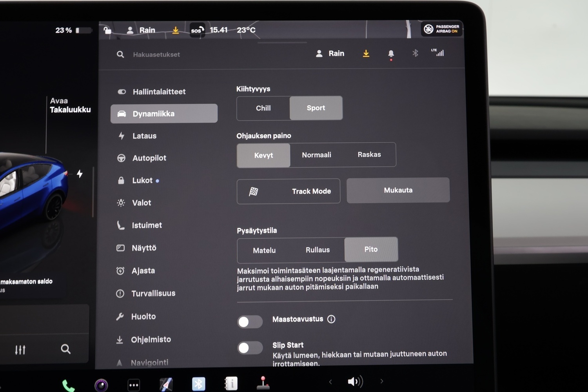
Task: Open the owner's manual info app
Action: point(231,383)
